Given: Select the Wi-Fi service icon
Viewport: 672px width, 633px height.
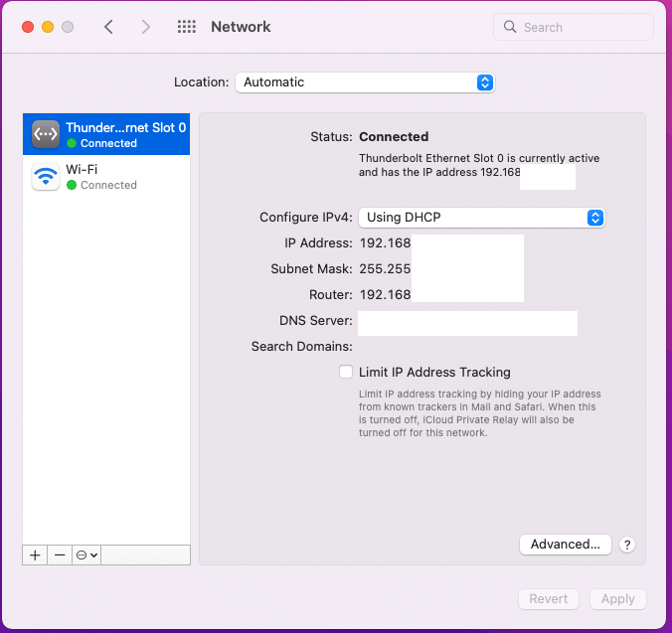Looking at the screenshot, I should click(x=46, y=177).
